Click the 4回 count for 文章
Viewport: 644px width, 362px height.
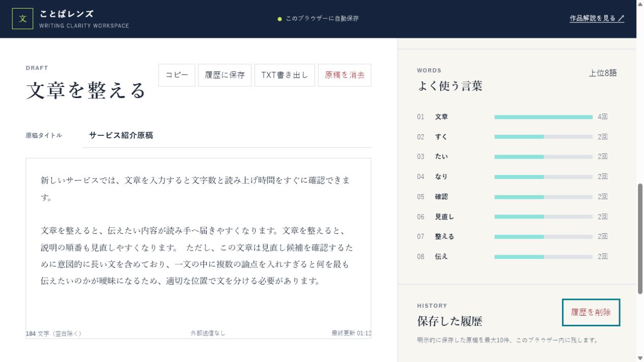click(x=603, y=117)
